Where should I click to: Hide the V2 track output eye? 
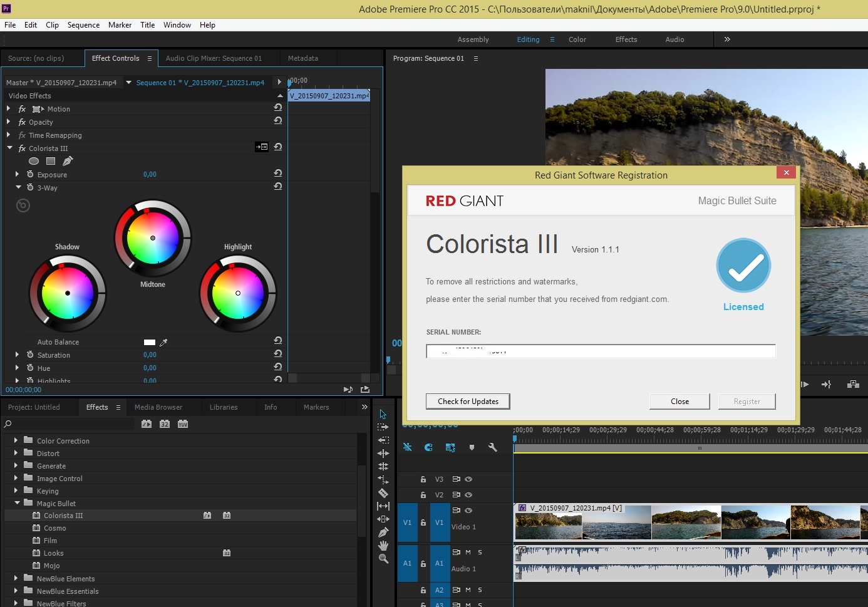[468, 495]
